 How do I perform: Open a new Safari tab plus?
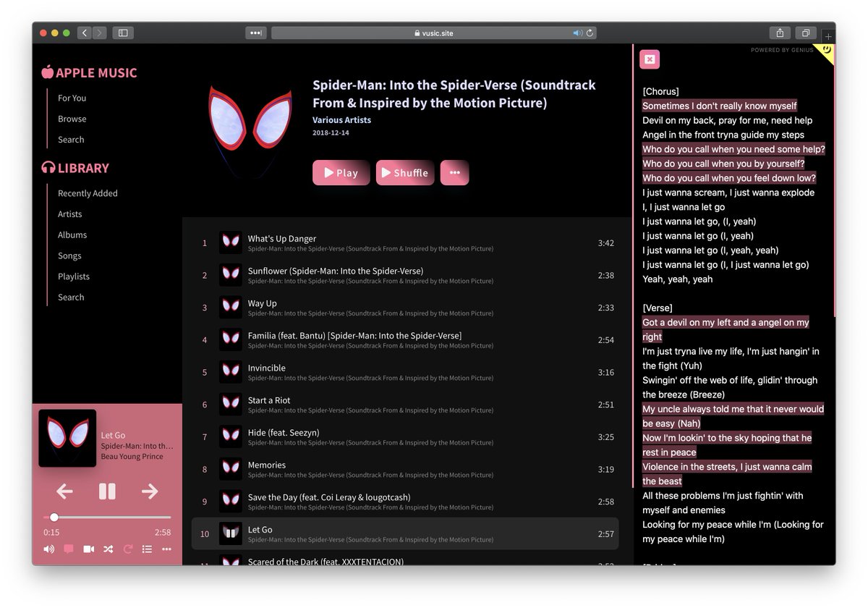[828, 35]
